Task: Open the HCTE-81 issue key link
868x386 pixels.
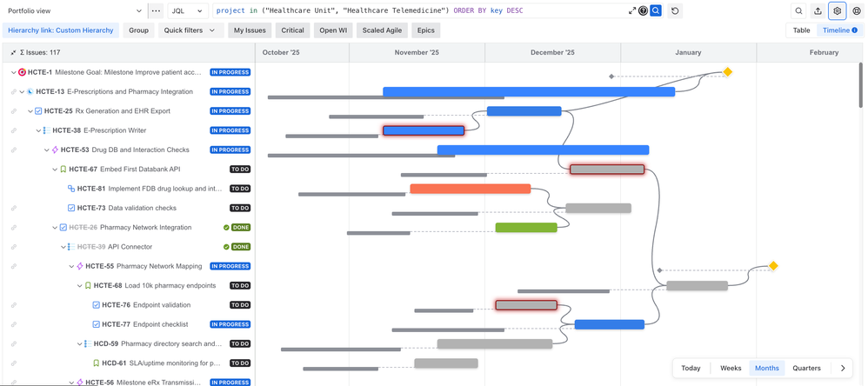Action: [x=91, y=189]
